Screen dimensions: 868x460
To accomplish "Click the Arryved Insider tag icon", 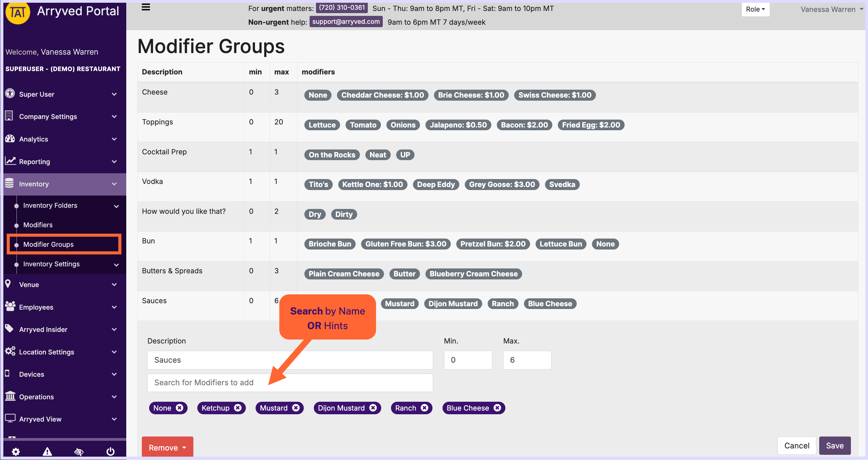I will point(9,329).
